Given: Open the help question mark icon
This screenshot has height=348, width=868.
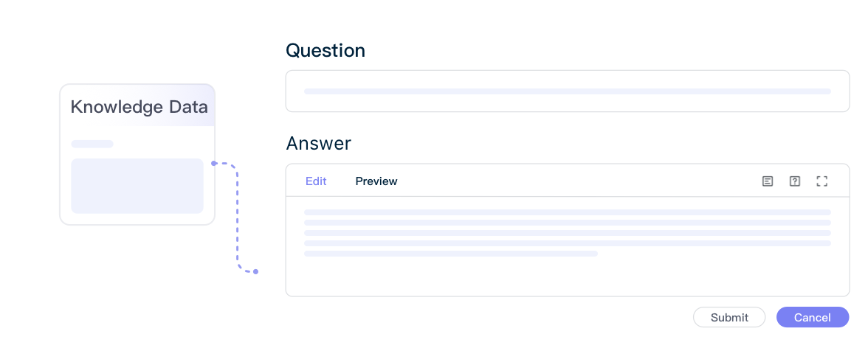Looking at the screenshot, I should [x=795, y=181].
